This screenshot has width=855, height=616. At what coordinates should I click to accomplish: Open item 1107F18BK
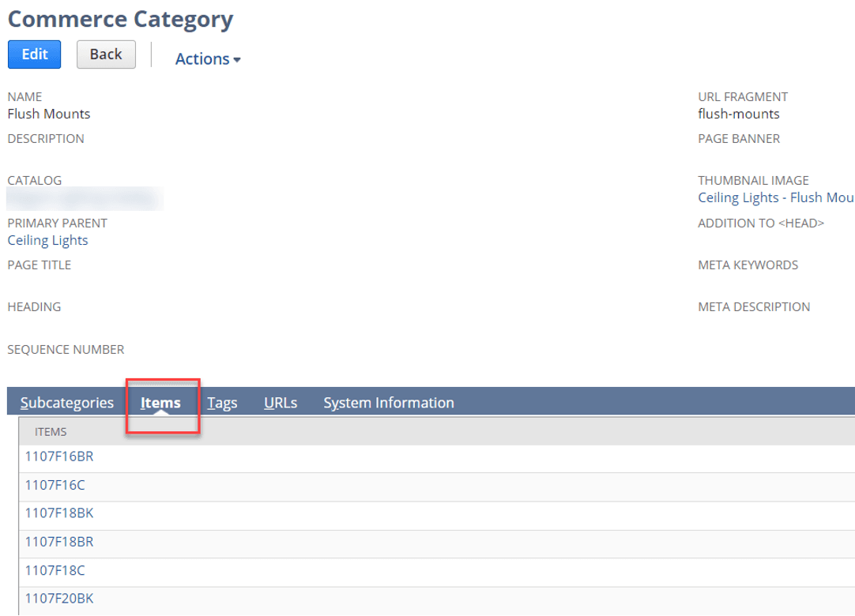click(59, 513)
